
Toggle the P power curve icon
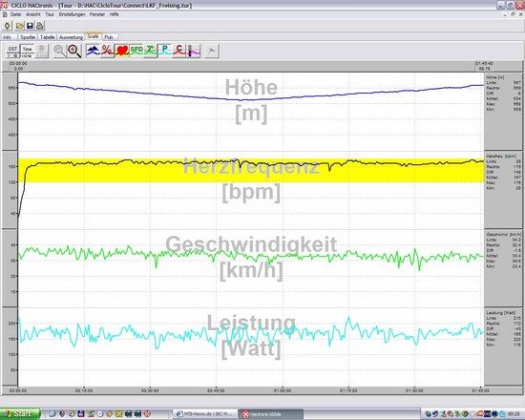click(165, 51)
